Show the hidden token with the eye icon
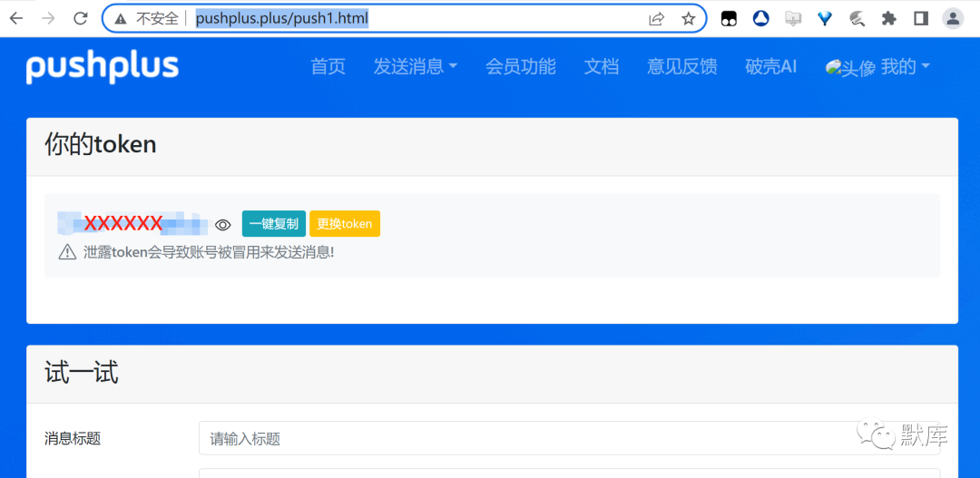The image size is (980, 478). [x=223, y=224]
